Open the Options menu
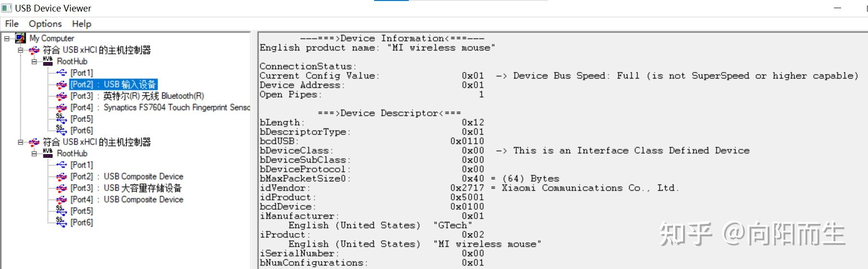Viewport: 868px width, 269px height. point(45,23)
